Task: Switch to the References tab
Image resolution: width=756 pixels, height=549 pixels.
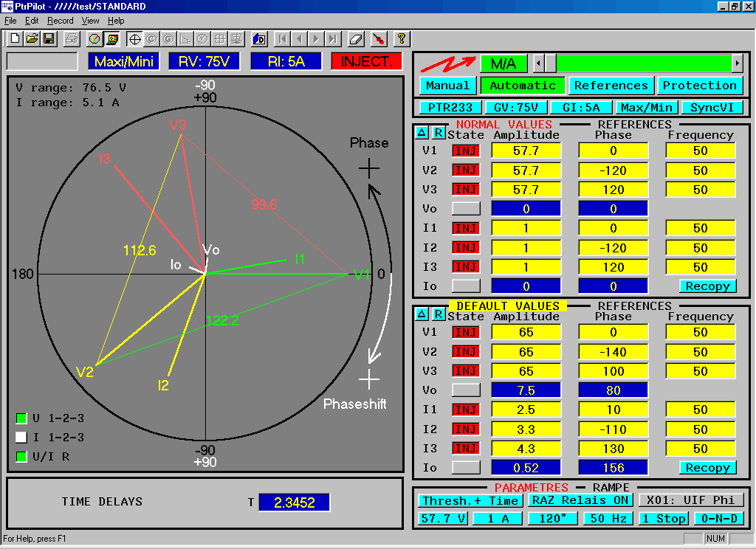Action: 611,86
